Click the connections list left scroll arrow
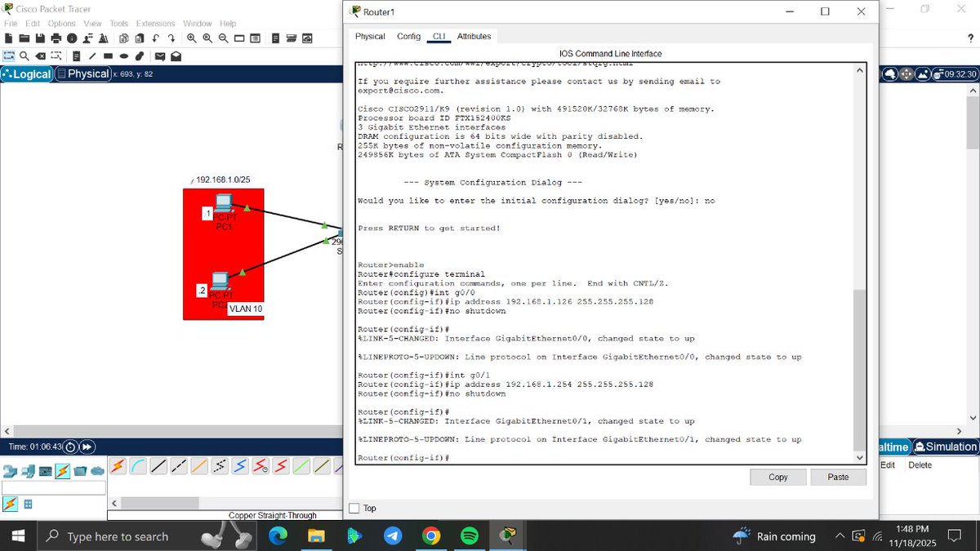The image size is (980, 551). click(114, 503)
